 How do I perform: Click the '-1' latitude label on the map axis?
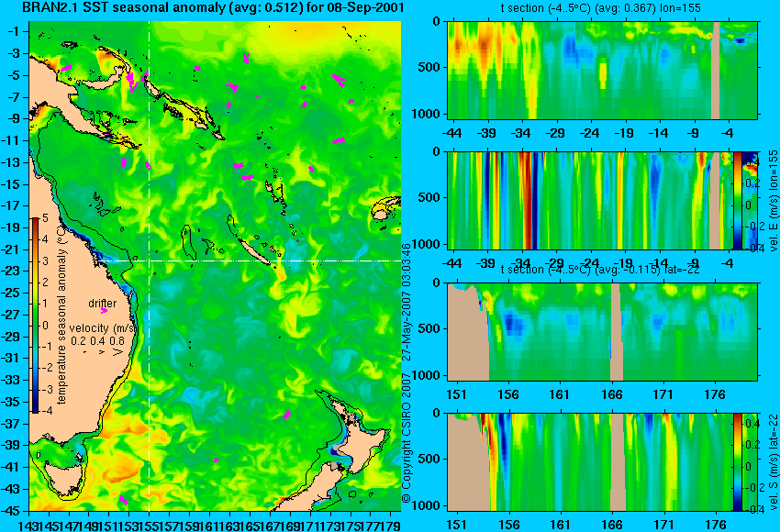(x=14, y=31)
